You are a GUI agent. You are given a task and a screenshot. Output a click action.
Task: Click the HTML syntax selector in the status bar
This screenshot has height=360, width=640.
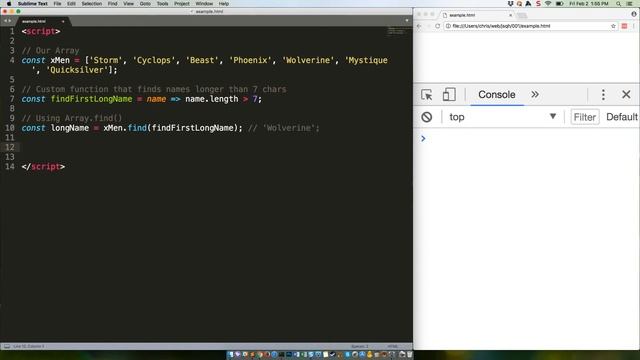pos(393,347)
